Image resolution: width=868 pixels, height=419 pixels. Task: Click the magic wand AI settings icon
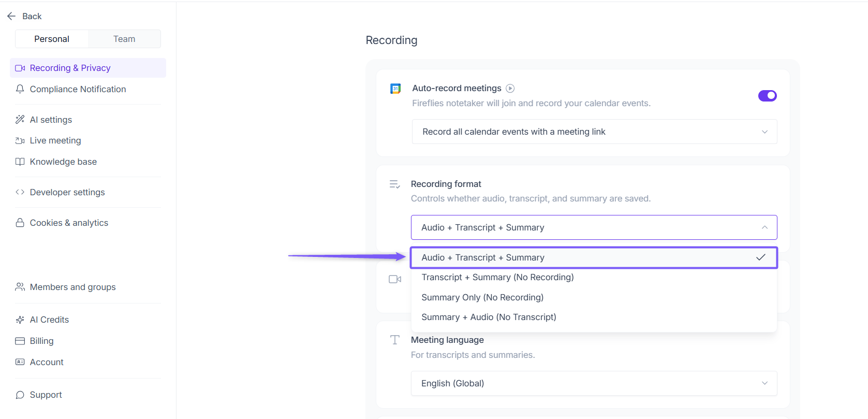(x=20, y=120)
